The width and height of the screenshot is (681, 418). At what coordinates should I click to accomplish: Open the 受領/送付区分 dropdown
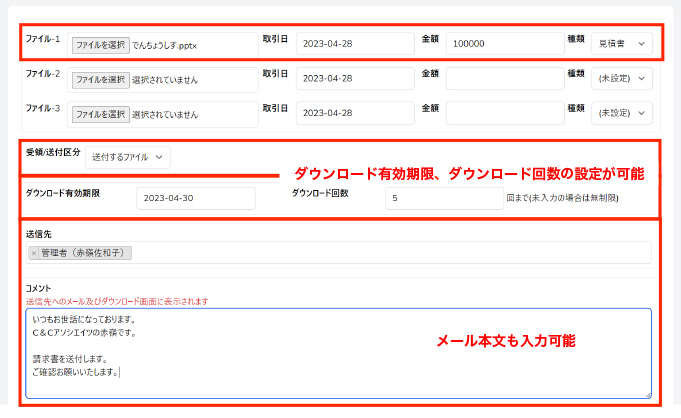coord(128,157)
